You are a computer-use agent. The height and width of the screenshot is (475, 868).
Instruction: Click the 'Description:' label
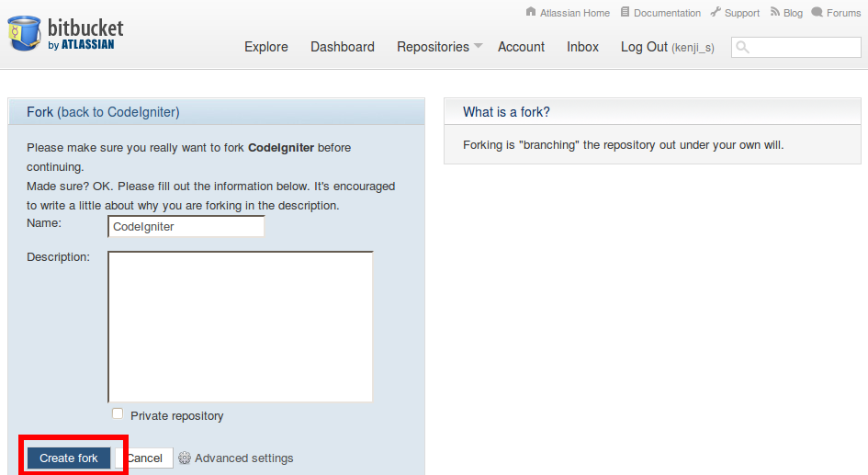(x=58, y=257)
